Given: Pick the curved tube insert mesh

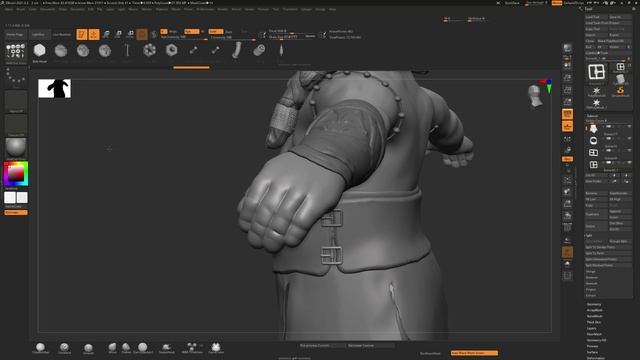Looking at the screenshot, I should point(237,50).
